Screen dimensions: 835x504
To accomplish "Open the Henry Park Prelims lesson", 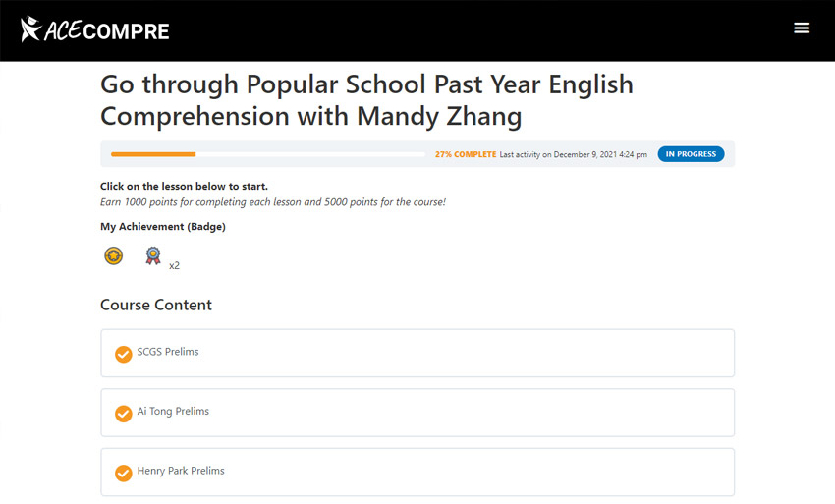I will (x=417, y=472).
